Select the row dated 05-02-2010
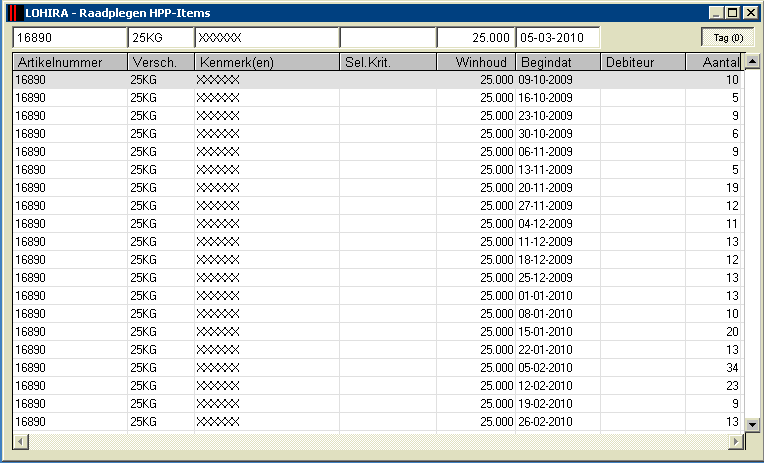The height and width of the screenshot is (463, 764). [x=377, y=368]
